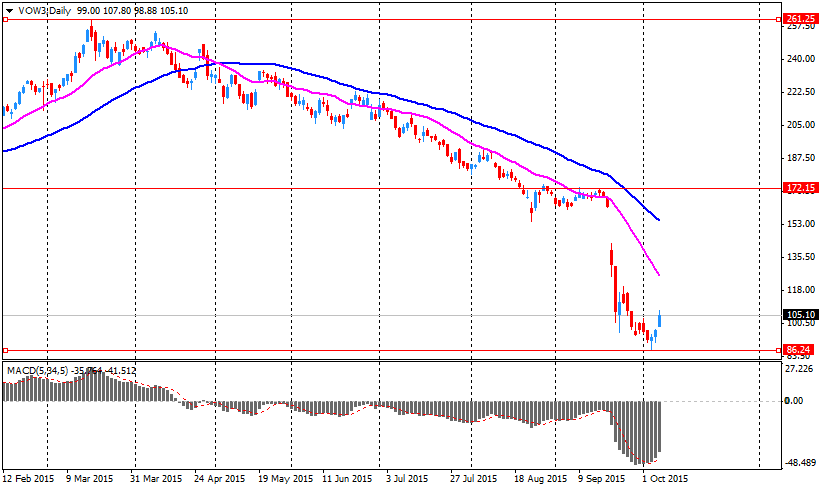Click the 9 Sep 2015 date label
The image size is (821, 487).
(x=602, y=479)
